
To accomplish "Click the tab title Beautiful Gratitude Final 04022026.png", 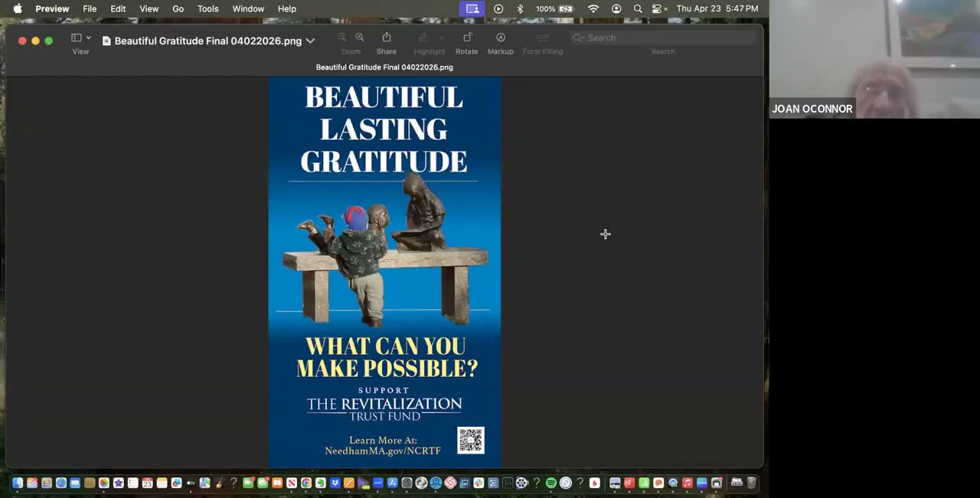I will (384, 67).
